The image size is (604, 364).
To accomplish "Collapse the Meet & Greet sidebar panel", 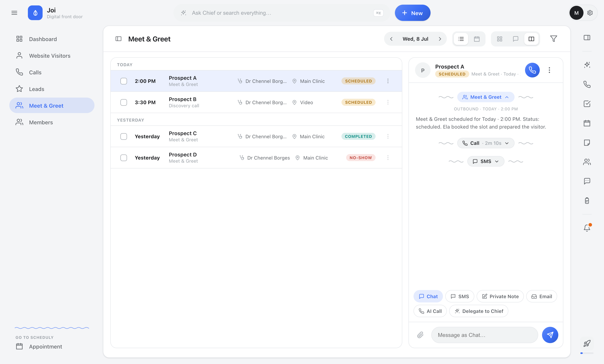I will pyautogui.click(x=118, y=39).
